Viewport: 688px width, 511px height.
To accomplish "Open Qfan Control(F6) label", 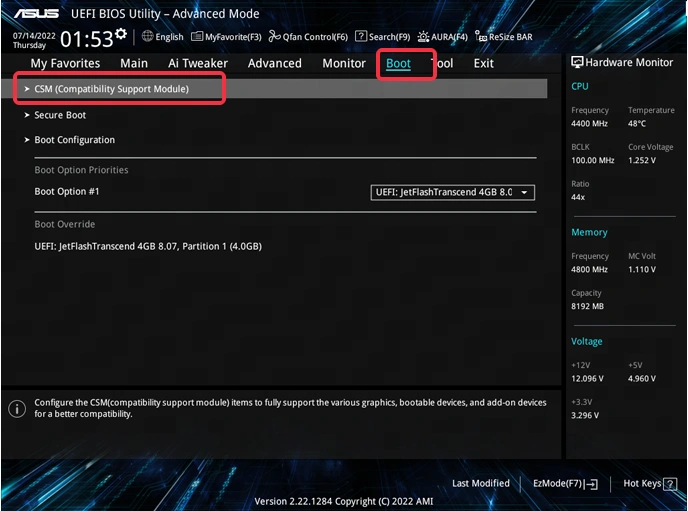I will [315, 37].
